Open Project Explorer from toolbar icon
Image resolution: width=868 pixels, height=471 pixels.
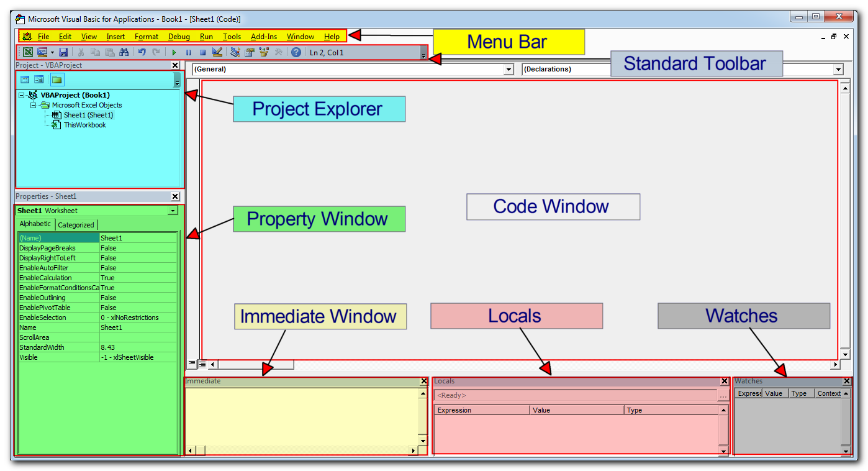235,53
